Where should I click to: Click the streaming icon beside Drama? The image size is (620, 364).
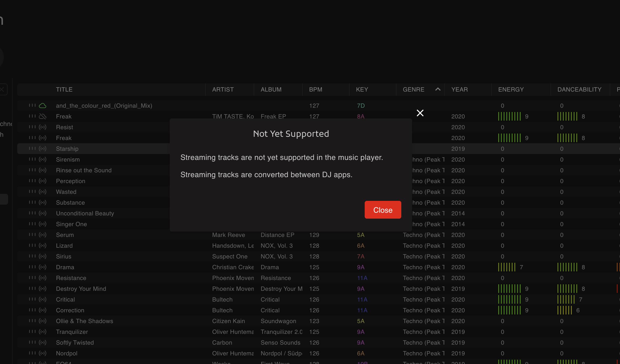click(x=43, y=267)
